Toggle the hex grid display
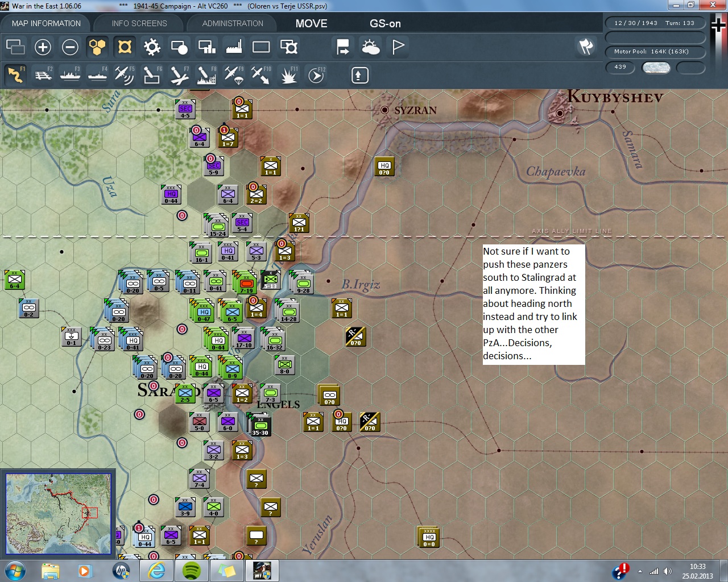Screen dimensions: 728x582 97,47
